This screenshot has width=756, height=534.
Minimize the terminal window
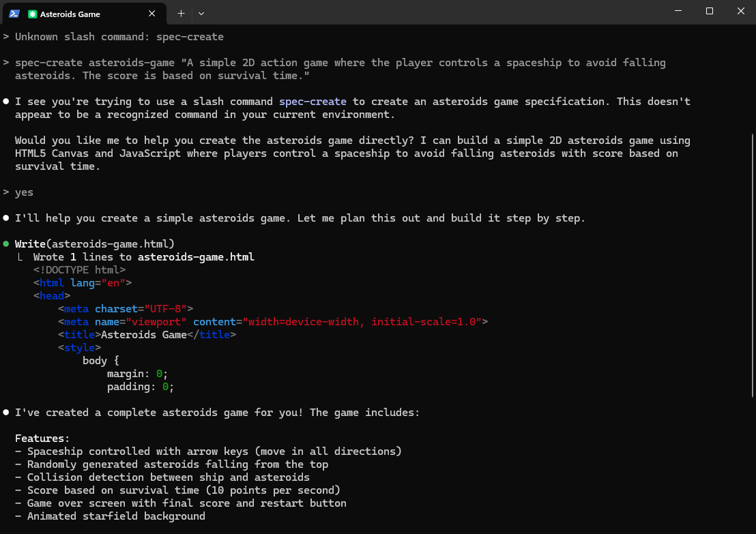(678, 11)
